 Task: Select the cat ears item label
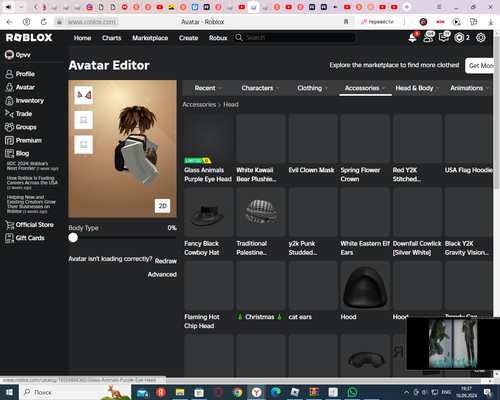click(300, 317)
